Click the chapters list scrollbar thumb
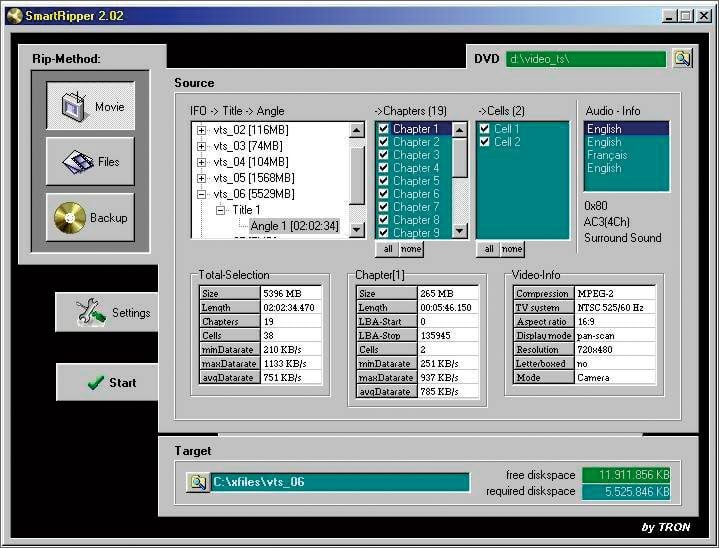This screenshot has width=719, height=548. point(459,158)
